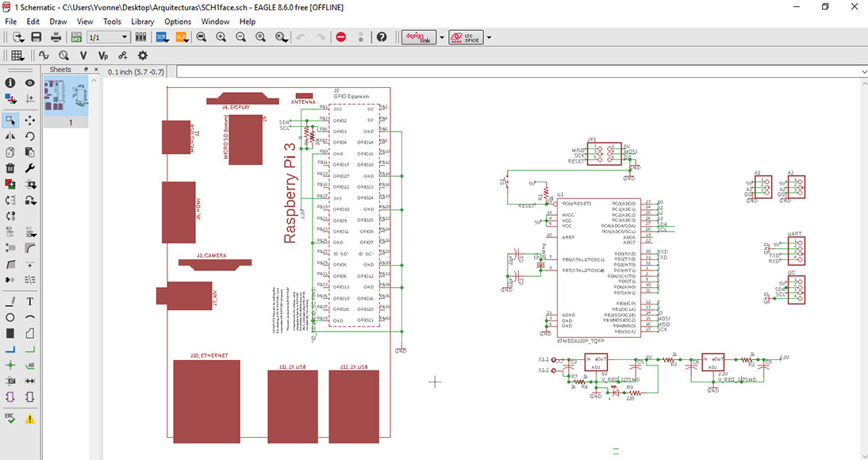Select the Info tool icon
868x460 pixels.
tap(10, 82)
